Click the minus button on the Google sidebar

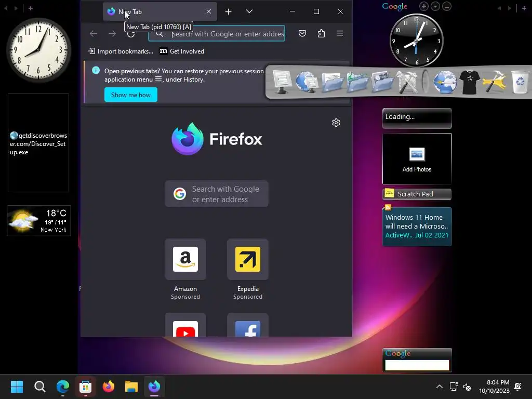(447, 6)
